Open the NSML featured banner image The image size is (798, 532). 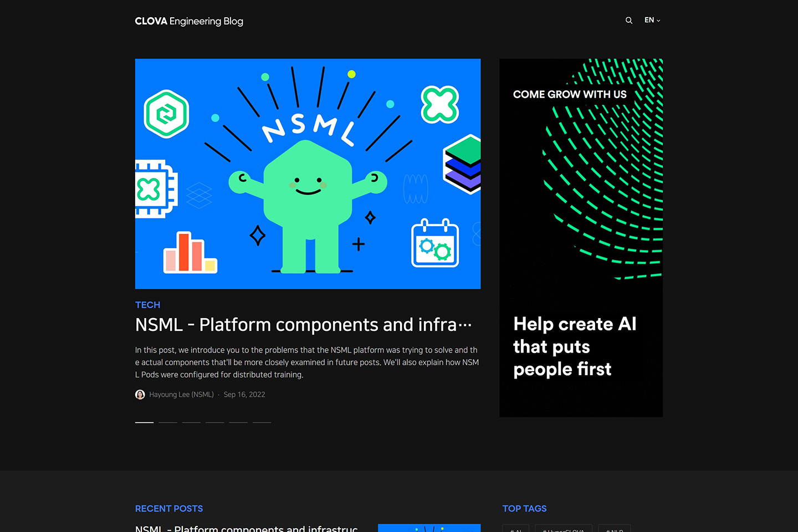click(308, 173)
